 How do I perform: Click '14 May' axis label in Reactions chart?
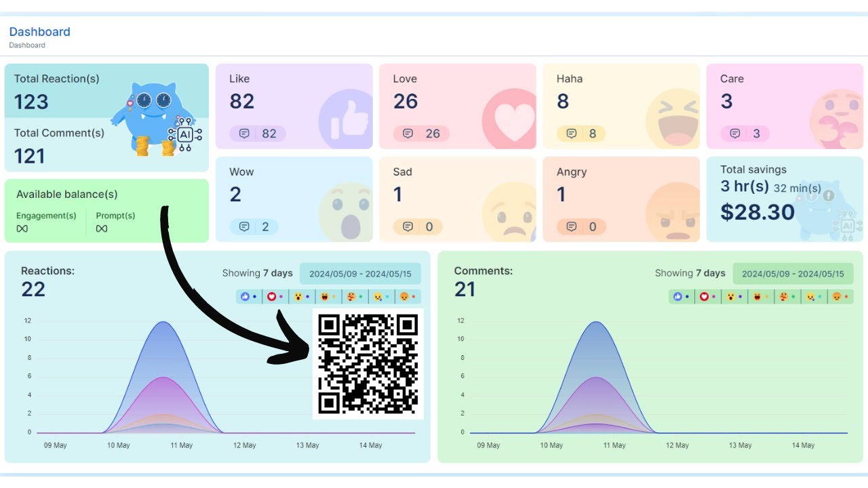370,445
